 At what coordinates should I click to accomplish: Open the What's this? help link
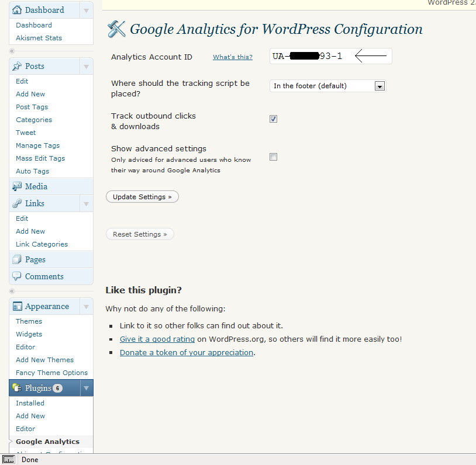[x=233, y=57]
